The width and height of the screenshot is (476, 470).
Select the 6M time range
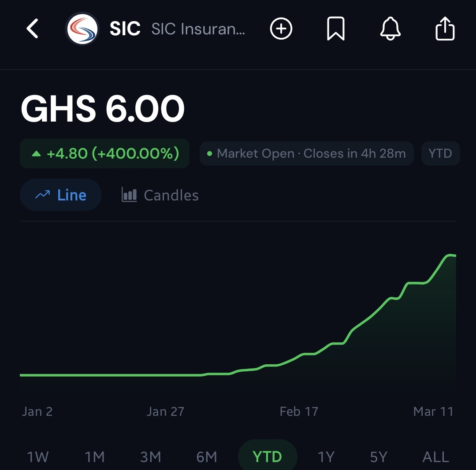pyautogui.click(x=207, y=457)
